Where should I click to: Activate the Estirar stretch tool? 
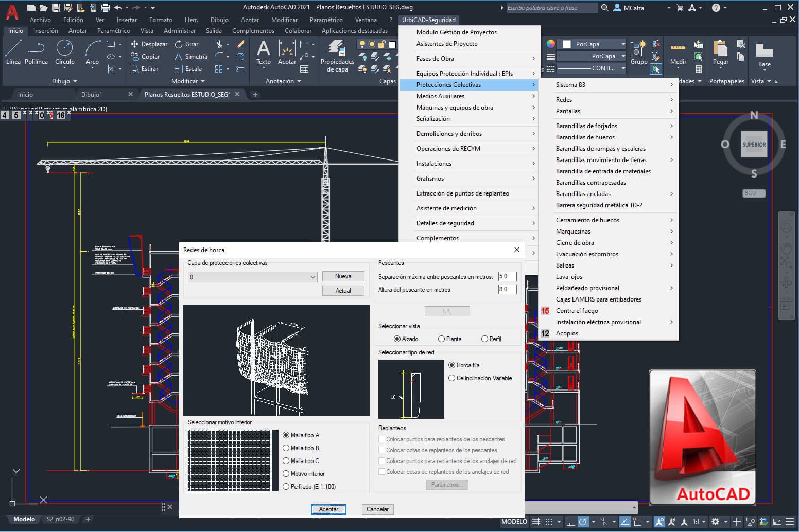pos(144,69)
